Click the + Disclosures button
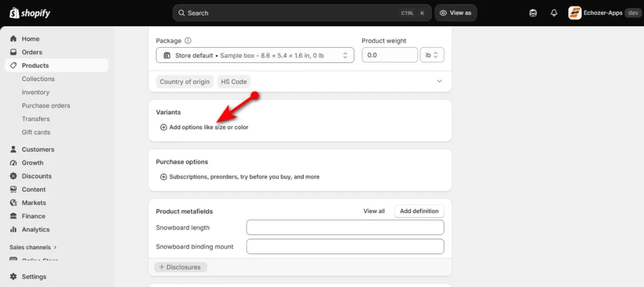The width and height of the screenshot is (644, 287). 180,267
